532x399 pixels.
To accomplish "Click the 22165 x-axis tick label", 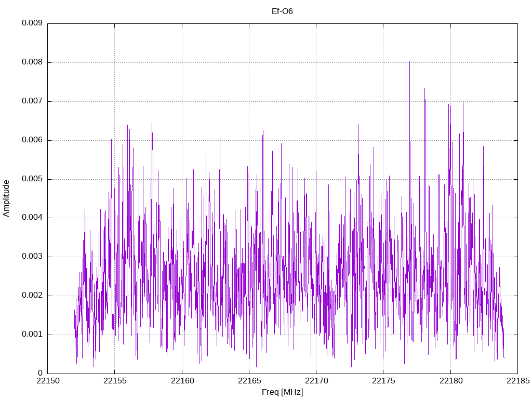I will (x=249, y=381).
